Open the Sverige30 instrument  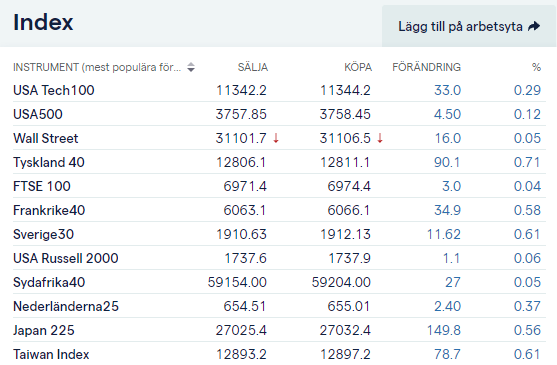[43, 234]
